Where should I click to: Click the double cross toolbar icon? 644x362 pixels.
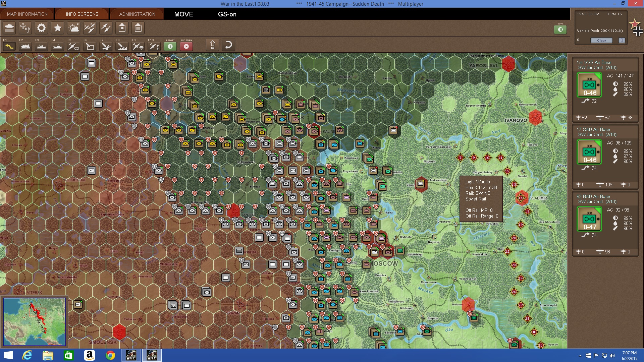(25, 28)
